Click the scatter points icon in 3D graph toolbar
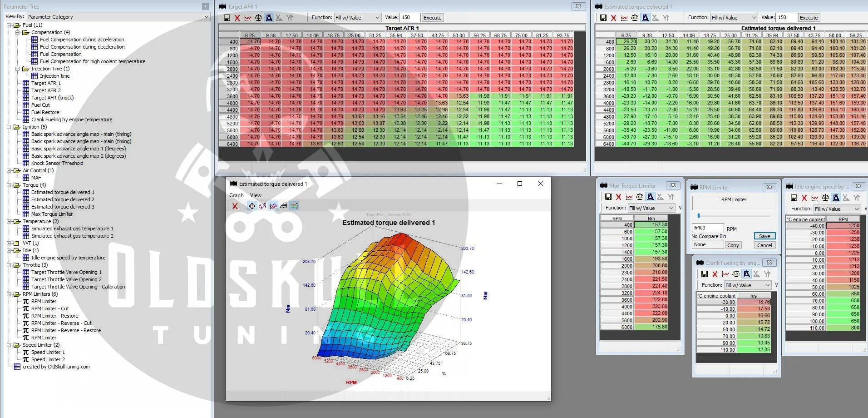Screen dimensions: 868x418 coord(262,206)
